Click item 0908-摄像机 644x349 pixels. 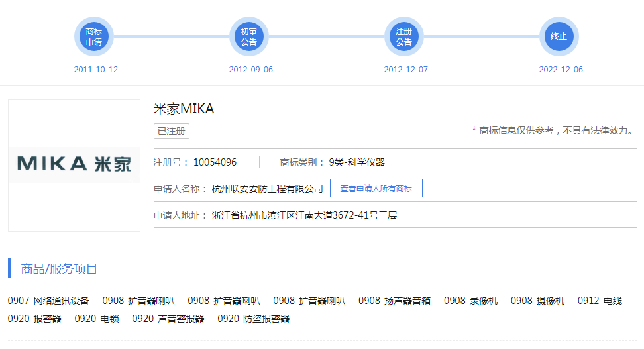coord(537,301)
